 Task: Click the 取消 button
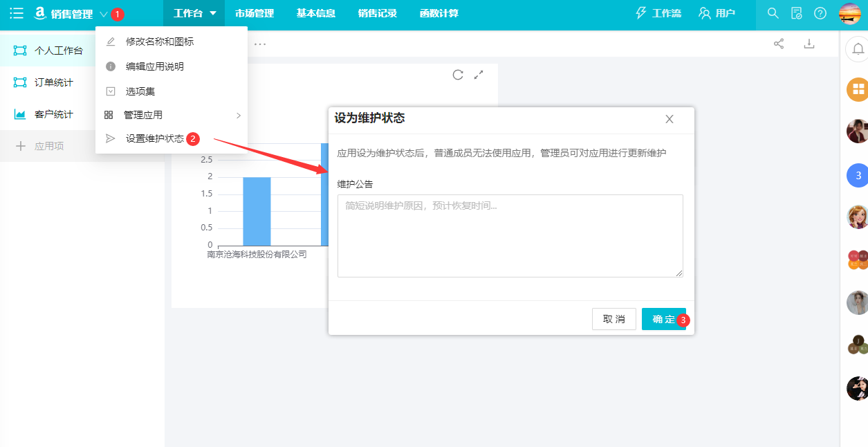click(614, 319)
